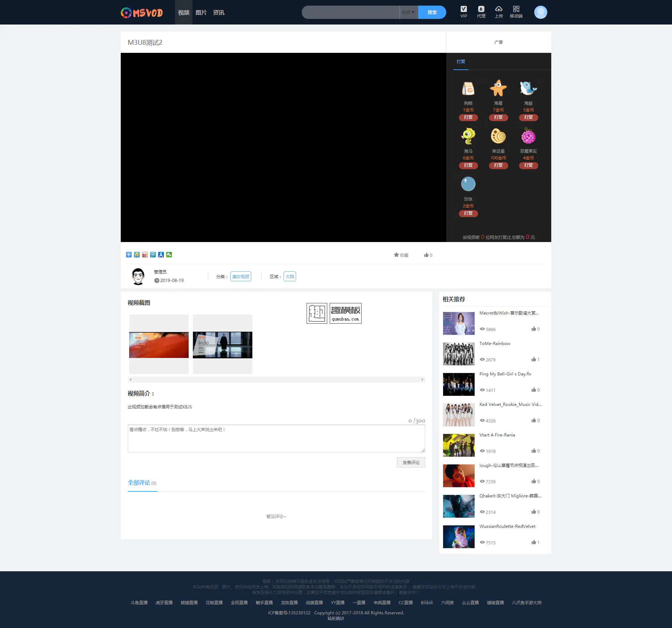Share to WeChat via green icon
Viewport: 672px width, 628px height.
169,255
